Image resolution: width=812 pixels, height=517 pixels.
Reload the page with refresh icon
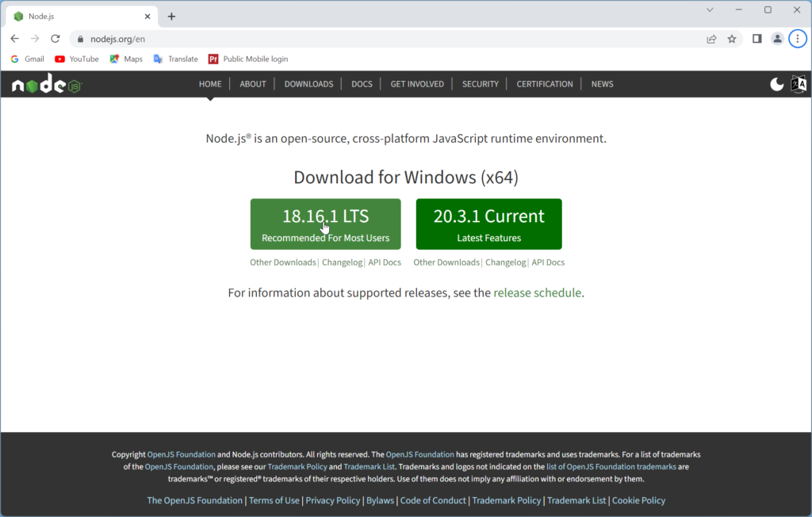56,39
